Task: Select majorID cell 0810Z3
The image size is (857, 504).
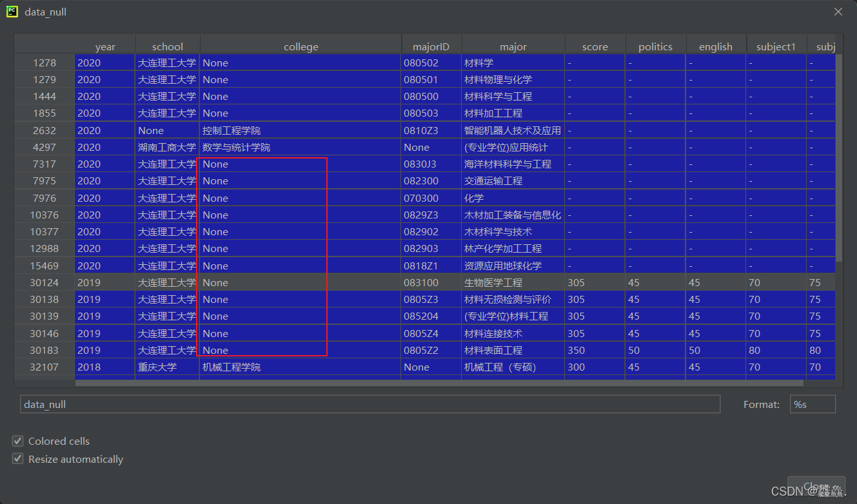Action: tap(431, 130)
